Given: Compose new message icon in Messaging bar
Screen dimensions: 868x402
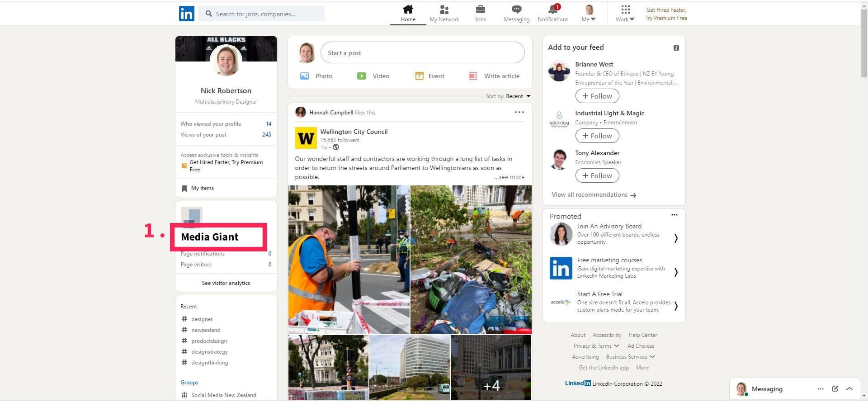Looking at the screenshot, I should [835, 389].
